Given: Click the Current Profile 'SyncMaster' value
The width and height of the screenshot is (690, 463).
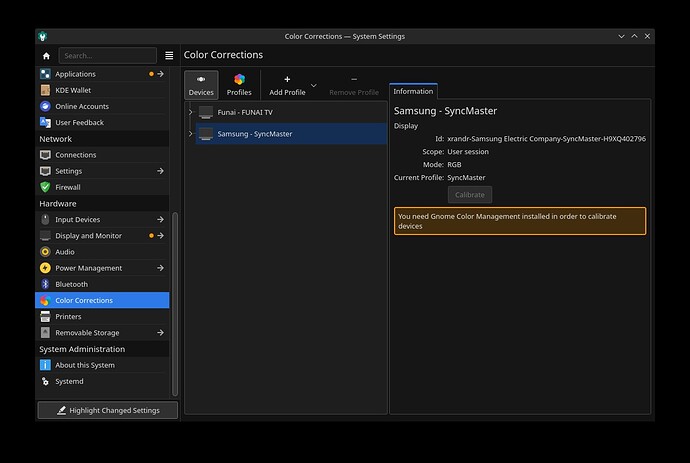Looking at the screenshot, I should (x=466, y=177).
